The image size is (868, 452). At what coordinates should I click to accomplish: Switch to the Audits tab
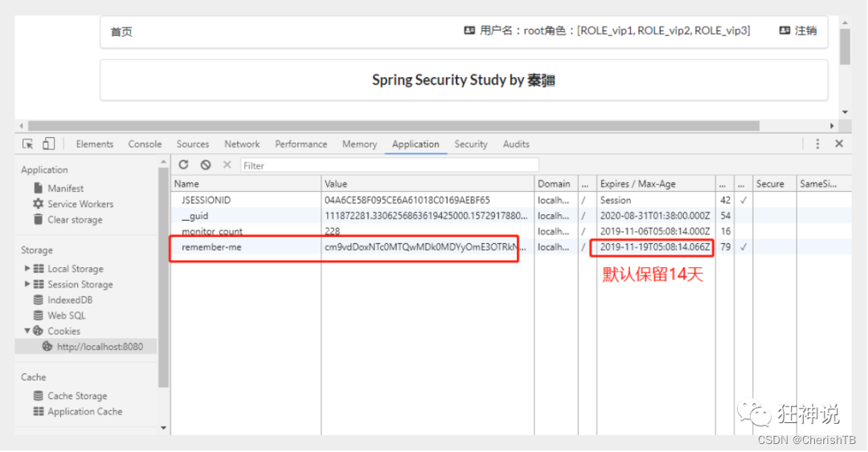pos(516,144)
